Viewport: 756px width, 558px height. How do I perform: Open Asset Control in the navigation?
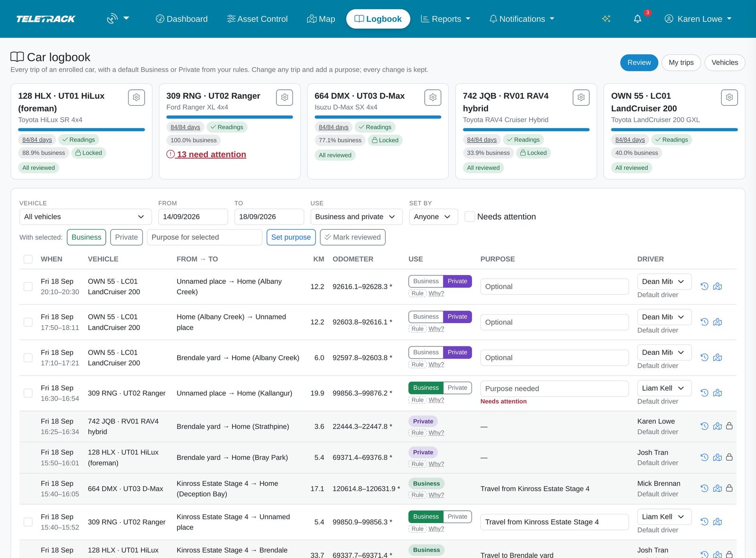pyautogui.click(x=258, y=19)
